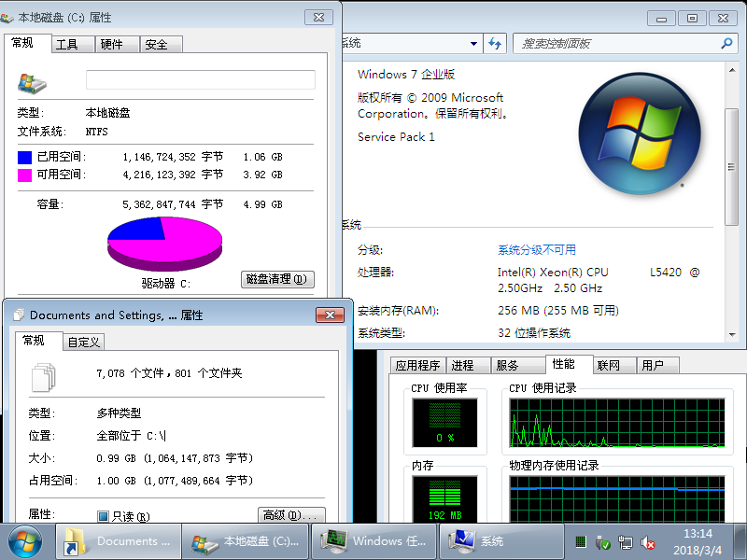Viewport: 747px width, 560px height.
Task: Click the '4,216,123,392 字节' free space value
Action: pos(173,175)
